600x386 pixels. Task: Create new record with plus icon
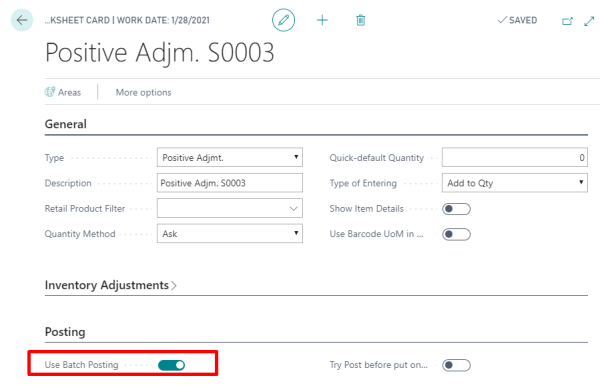[x=322, y=20]
